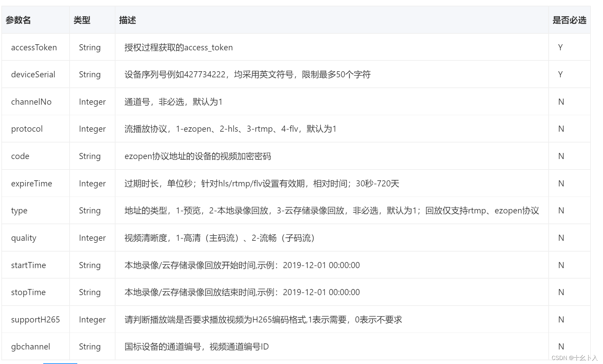Click the N required value for startTime
The width and height of the screenshot is (603, 364).
(561, 265)
